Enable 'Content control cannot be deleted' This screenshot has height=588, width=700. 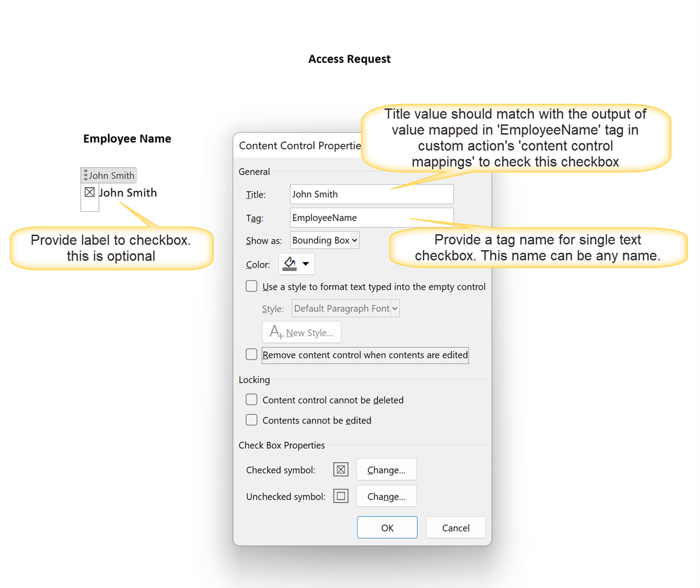[251, 400]
